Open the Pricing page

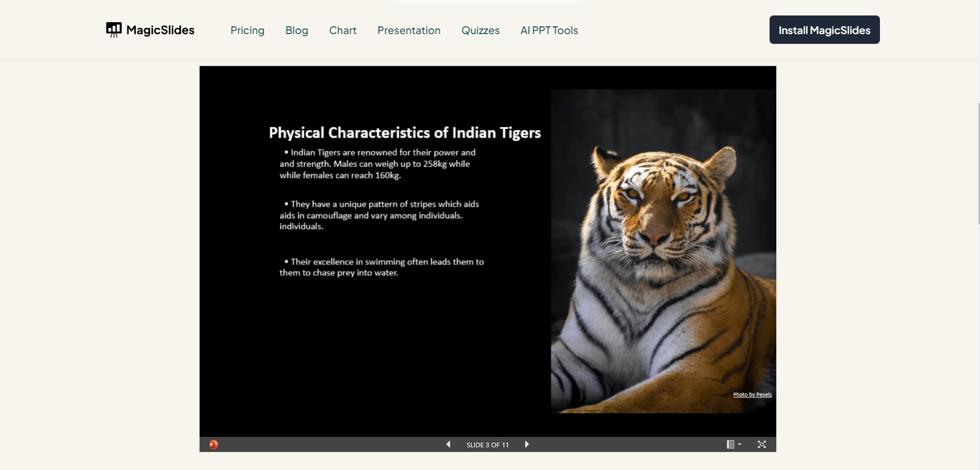(x=247, y=30)
